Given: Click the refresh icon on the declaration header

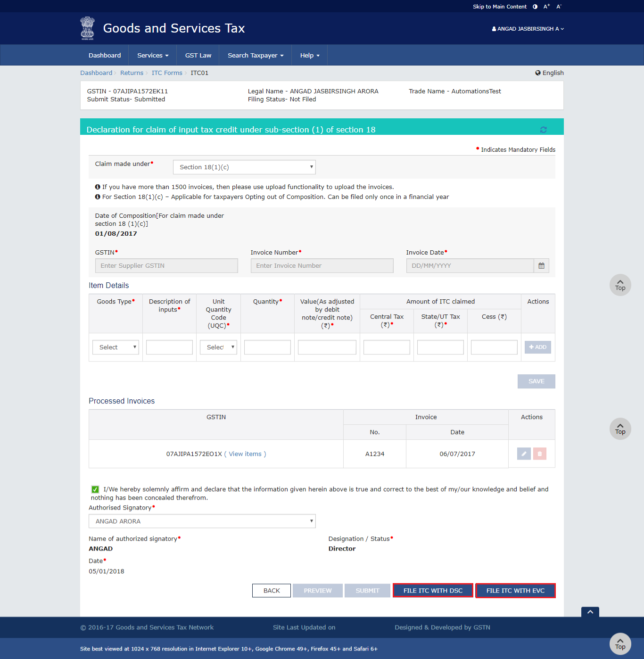Looking at the screenshot, I should pos(543,129).
